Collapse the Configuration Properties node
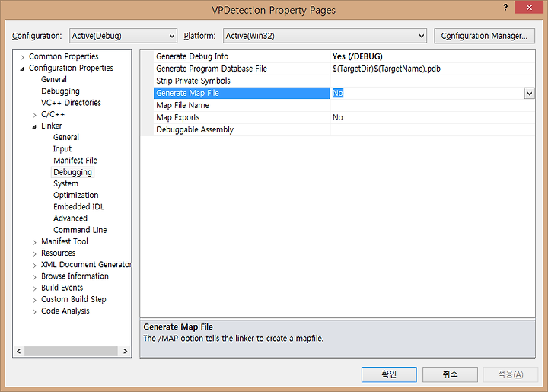 pos(22,69)
